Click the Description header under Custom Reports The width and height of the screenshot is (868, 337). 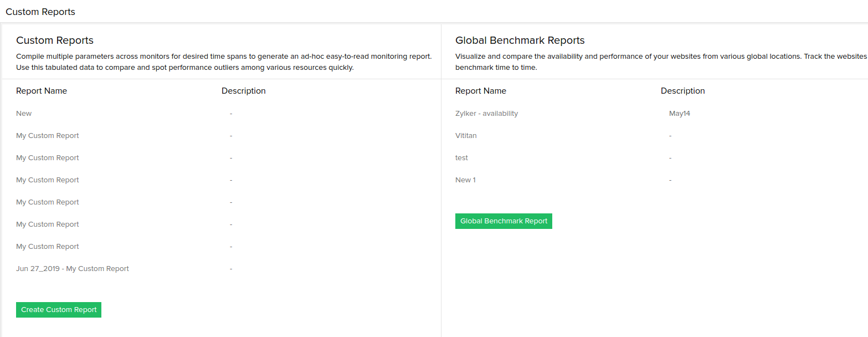click(243, 90)
